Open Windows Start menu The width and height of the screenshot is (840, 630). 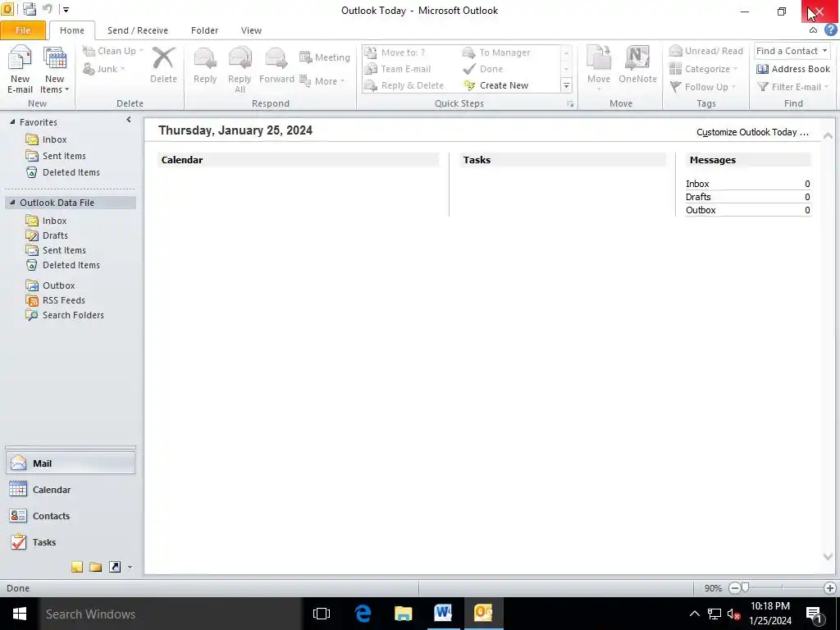click(20, 614)
